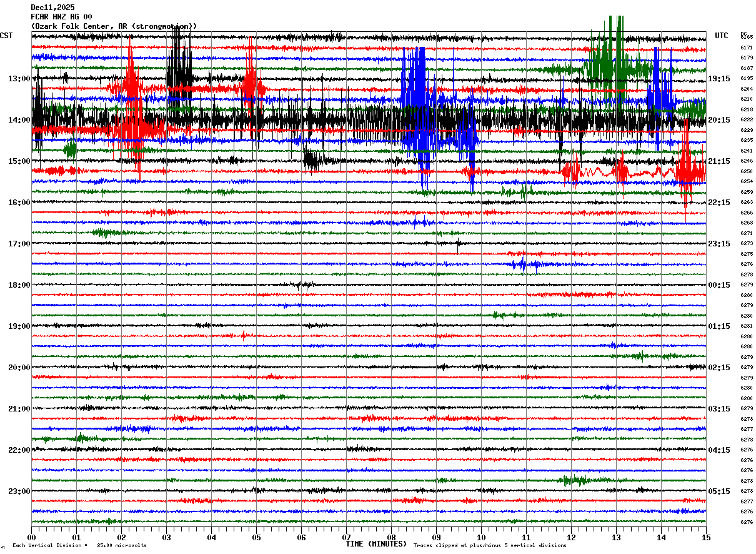
Task: Click DC offset value "6187"
Action: click(x=747, y=68)
